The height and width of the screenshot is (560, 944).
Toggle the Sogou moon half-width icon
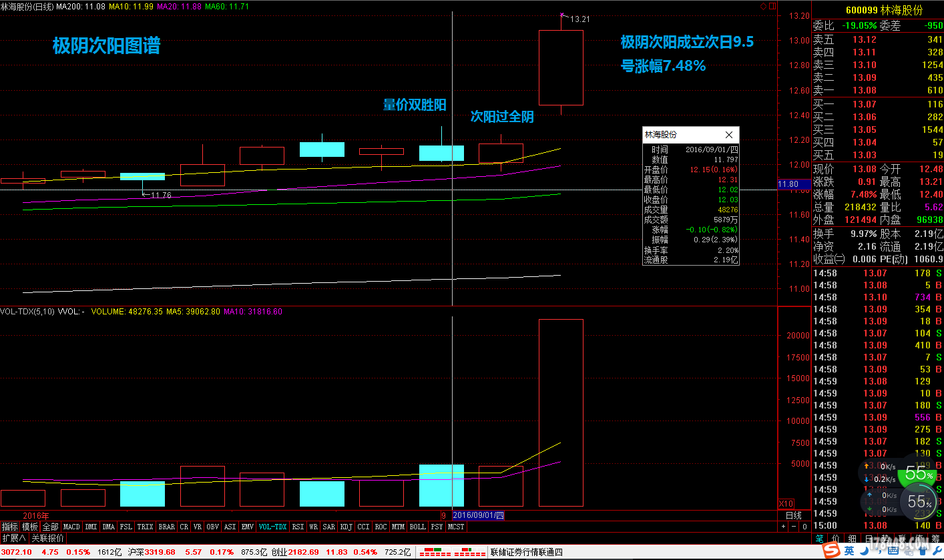(865, 551)
